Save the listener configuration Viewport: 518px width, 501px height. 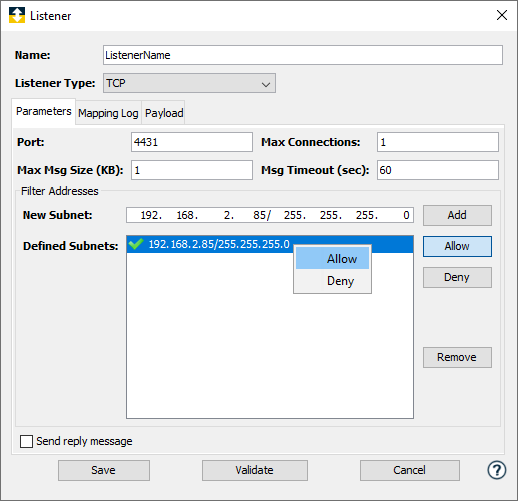tap(104, 470)
